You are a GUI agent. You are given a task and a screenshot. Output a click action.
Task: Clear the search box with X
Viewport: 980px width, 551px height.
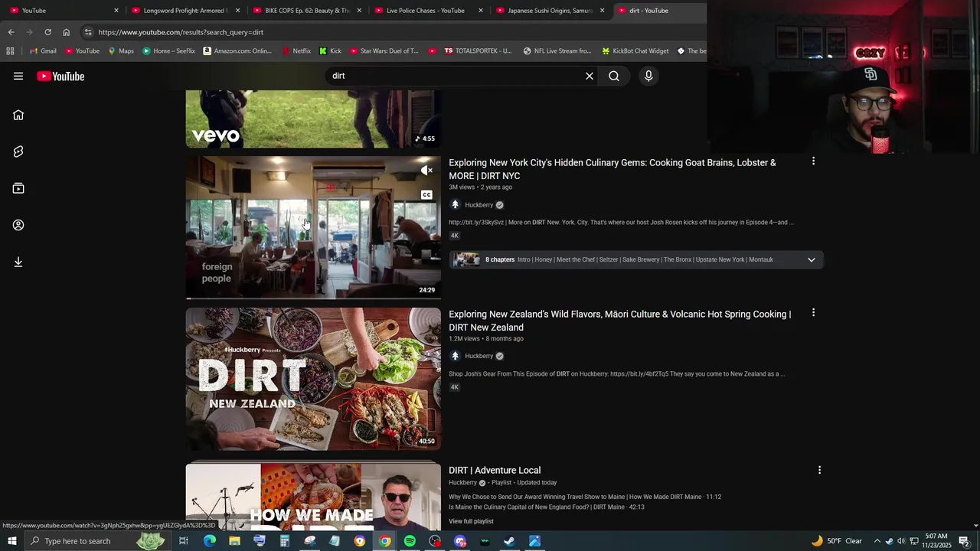click(590, 76)
